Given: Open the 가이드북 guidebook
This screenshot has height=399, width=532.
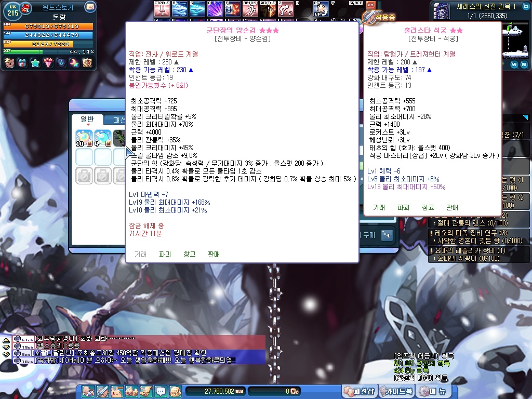Looking at the screenshot, I should coord(396,391).
